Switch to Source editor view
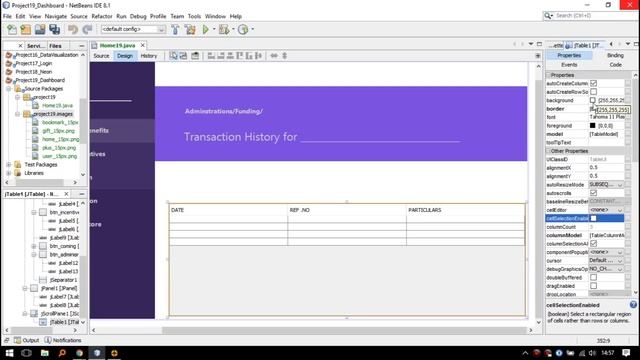Screen dimensions: 640x360 click(x=101, y=56)
